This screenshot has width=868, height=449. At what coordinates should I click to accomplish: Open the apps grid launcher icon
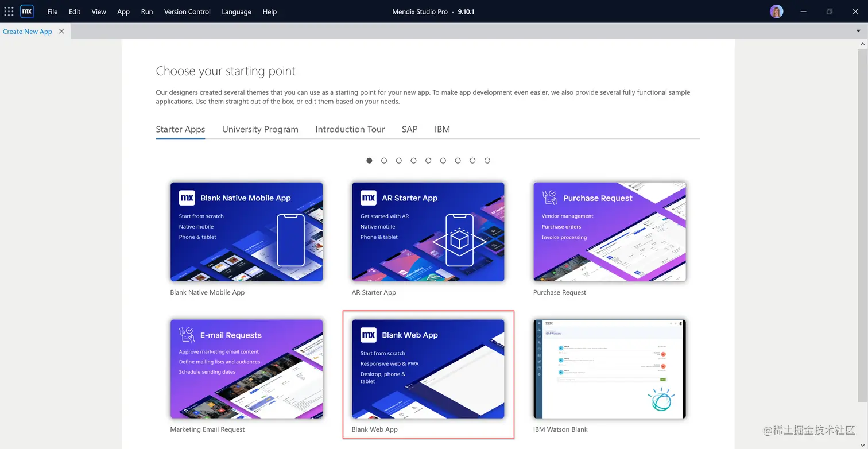[9, 11]
